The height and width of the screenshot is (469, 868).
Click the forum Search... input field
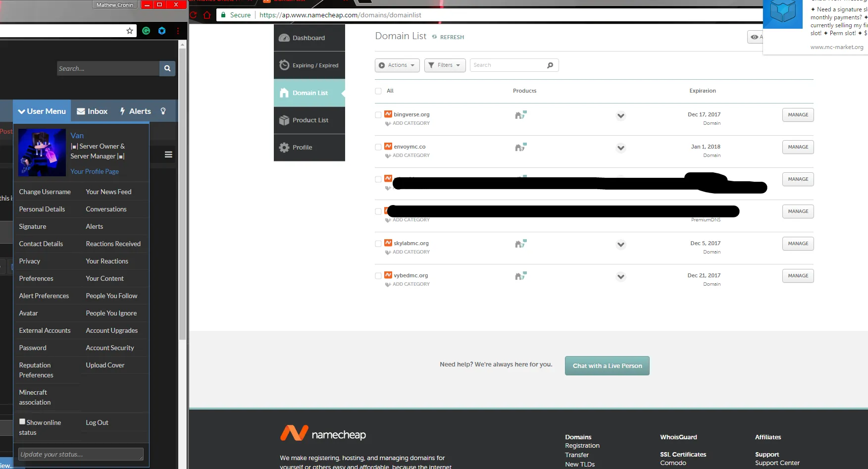[x=108, y=68]
